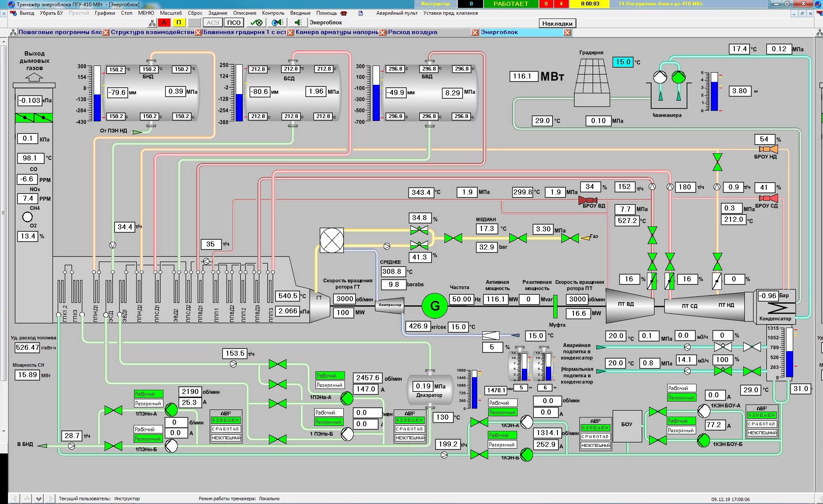Screen dimensions: 823x504
Task: Toggle 'ВЗВЕДЕН' in АВР panel near БОУ
Action: (595, 428)
